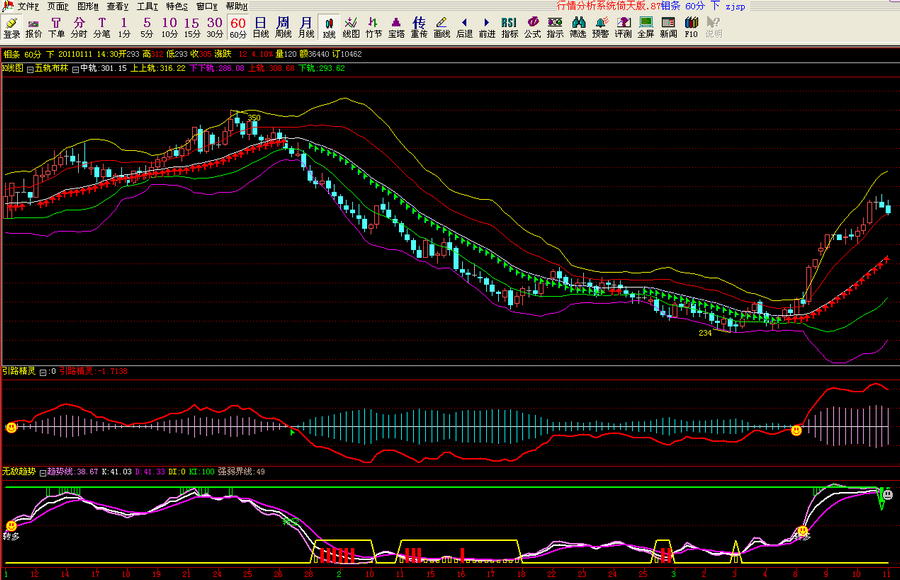Click the 筛选 binoculars screening icon
Viewport: 900px width, 580px height.
578,27
